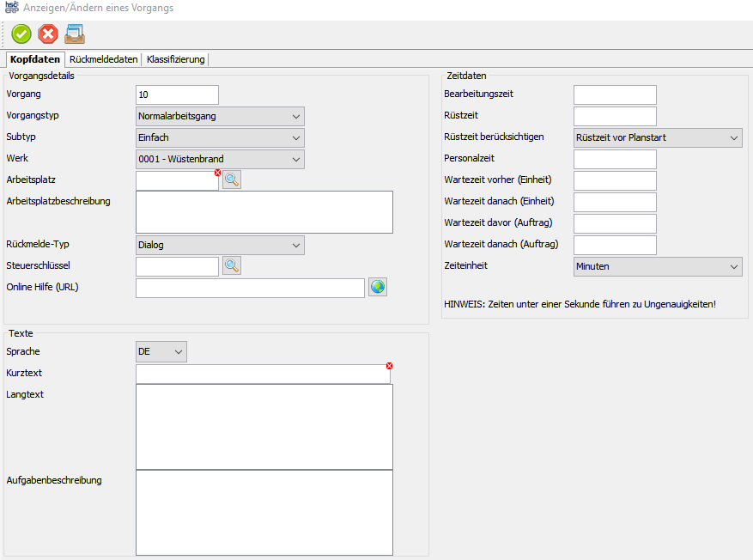The width and height of the screenshot is (753, 560).
Task: Click the archive drawer toolbar icon
Action: (x=75, y=34)
